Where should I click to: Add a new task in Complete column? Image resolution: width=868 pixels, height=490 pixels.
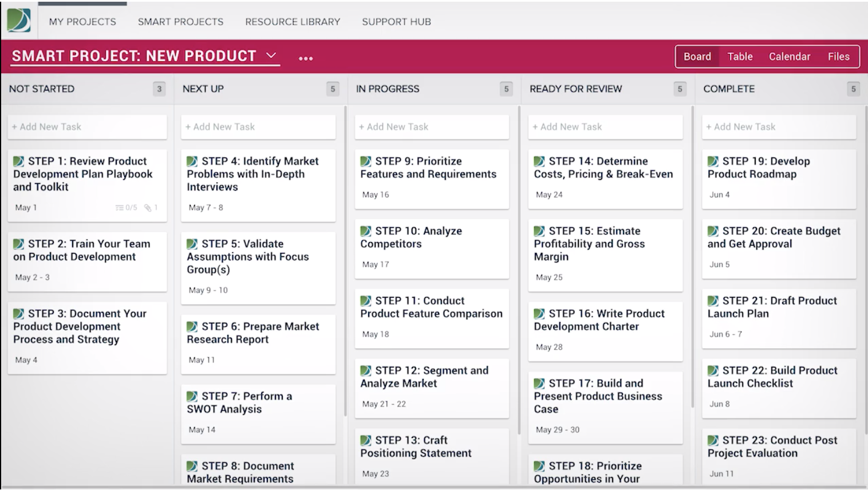point(779,127)
